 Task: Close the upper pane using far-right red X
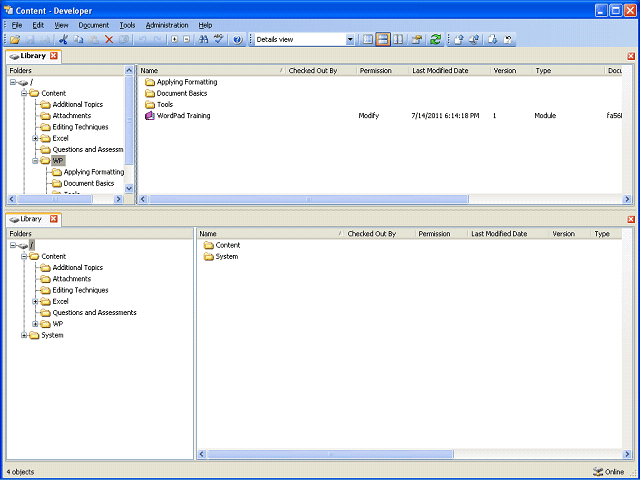pyautogui.click(x=631, y=56)
